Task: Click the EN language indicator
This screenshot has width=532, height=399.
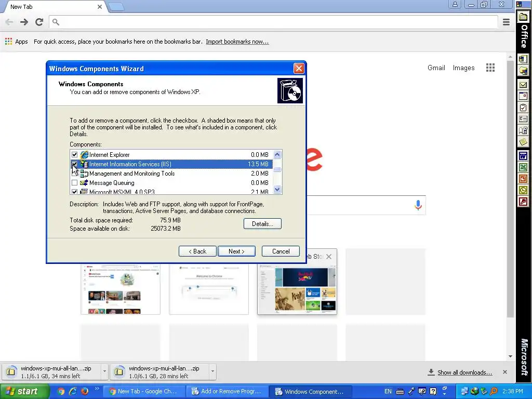Action: (388, 391)
